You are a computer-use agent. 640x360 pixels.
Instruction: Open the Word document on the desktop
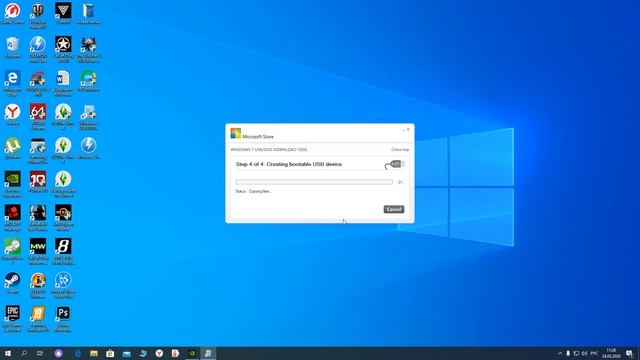pyautogui.click(x=63, y=83)
